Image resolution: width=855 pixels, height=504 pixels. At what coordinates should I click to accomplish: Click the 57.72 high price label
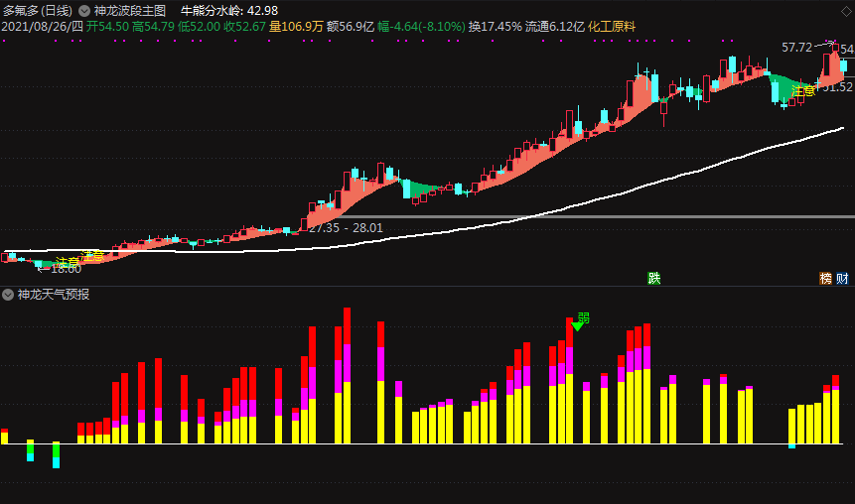coord(797,48)
